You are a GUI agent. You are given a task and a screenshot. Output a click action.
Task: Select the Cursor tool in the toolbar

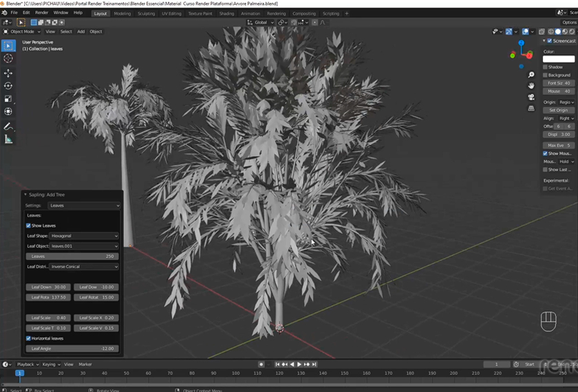[x=8, y=59]
